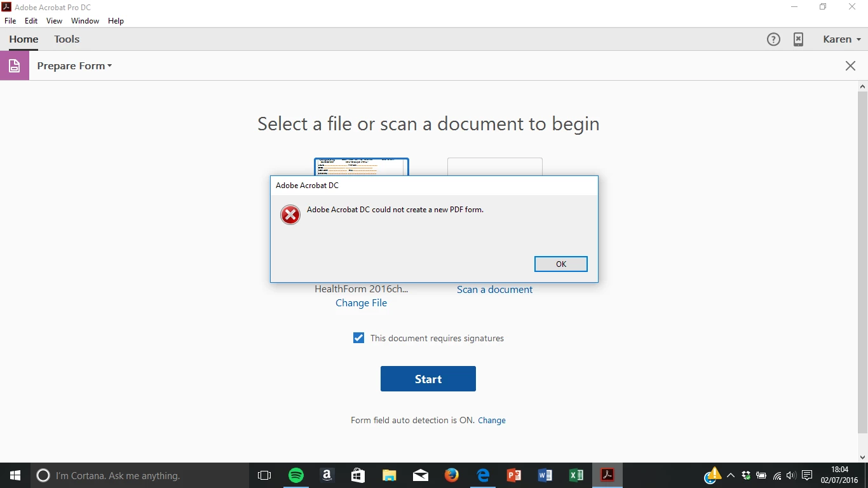The width and height of the screenshot is (868, 488).
Task: Open PowerPoint from the taskbar
Action: tap(514, 475)
